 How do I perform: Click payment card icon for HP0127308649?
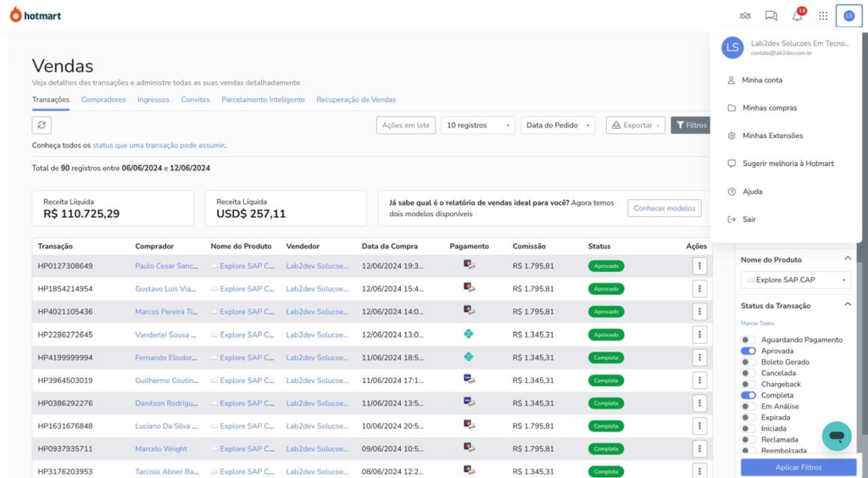469,265
